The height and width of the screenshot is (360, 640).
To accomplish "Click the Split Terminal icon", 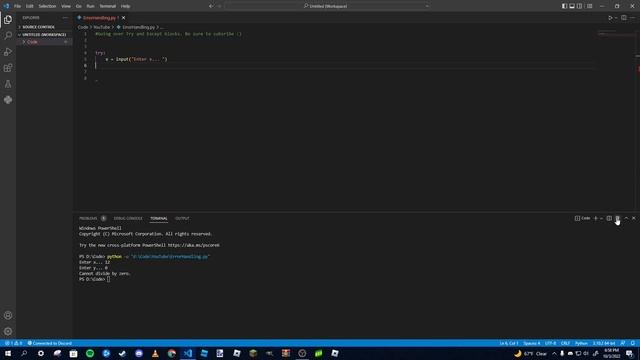I will coord(609,218).
